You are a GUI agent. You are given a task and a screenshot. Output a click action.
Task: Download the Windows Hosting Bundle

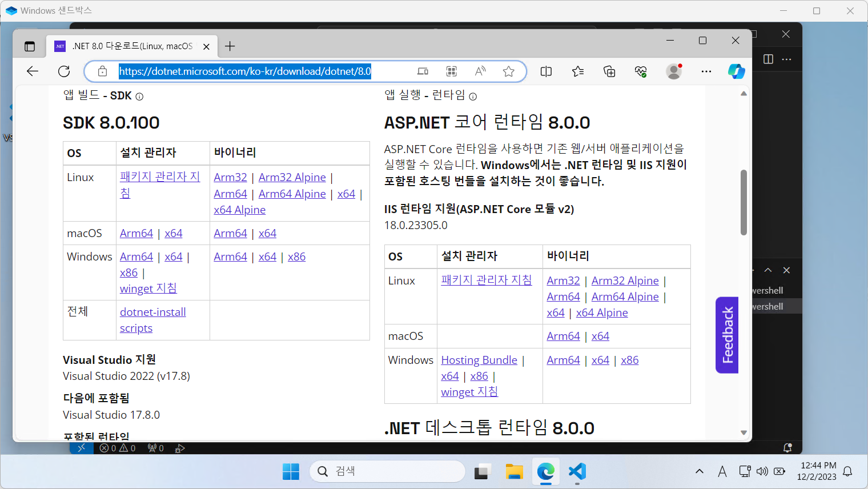[479, 360]
